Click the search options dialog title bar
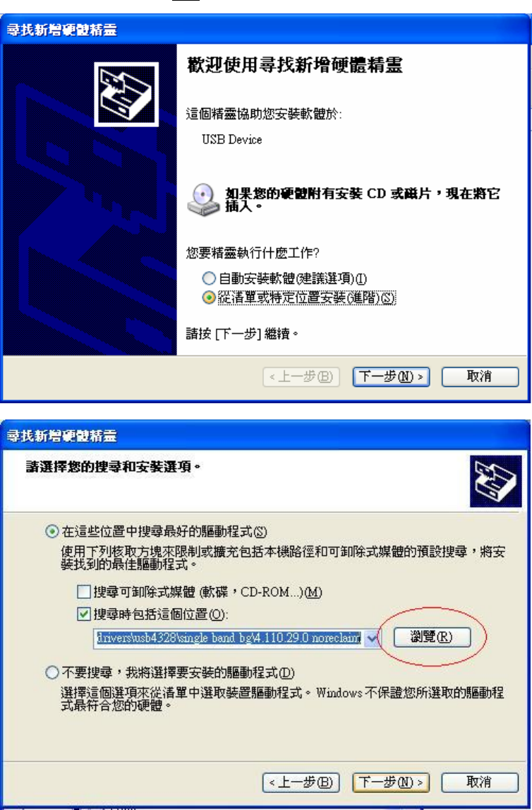532x810 pixels. (265, 436)
